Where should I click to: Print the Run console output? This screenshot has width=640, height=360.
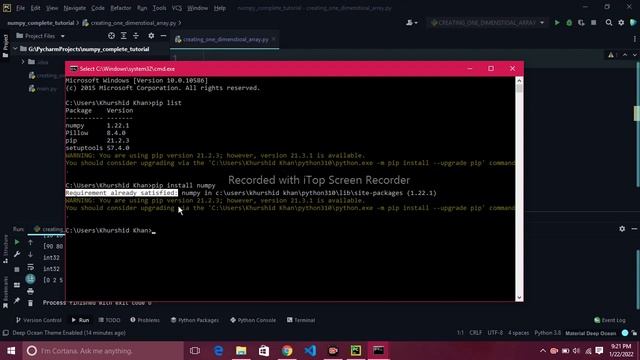(x=30, y=291)
